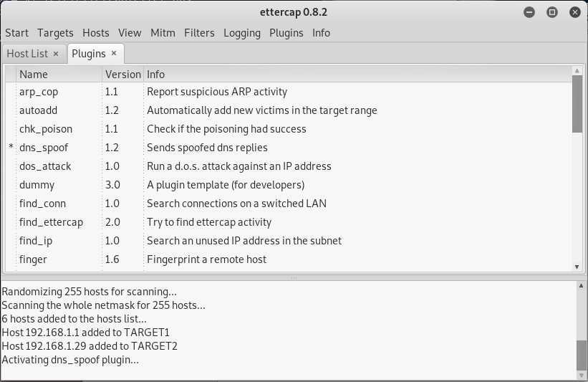
Task: Open the Targets menu
Action: [55, 33]
